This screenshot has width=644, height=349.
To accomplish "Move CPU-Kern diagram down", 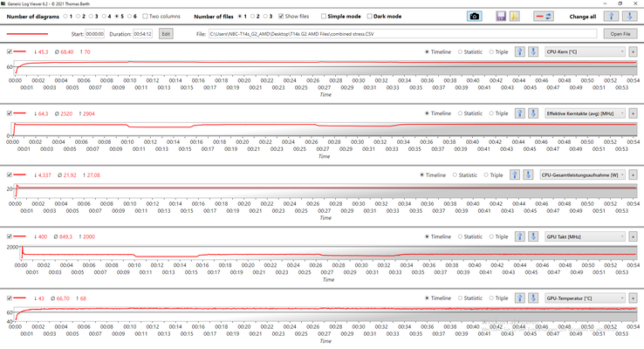I will point(533,51).
